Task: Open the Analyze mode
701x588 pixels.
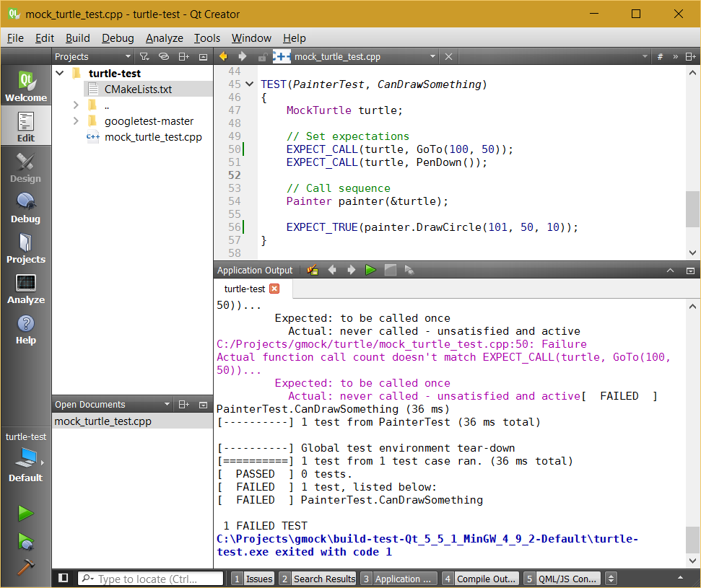Action: coord(26,288)
